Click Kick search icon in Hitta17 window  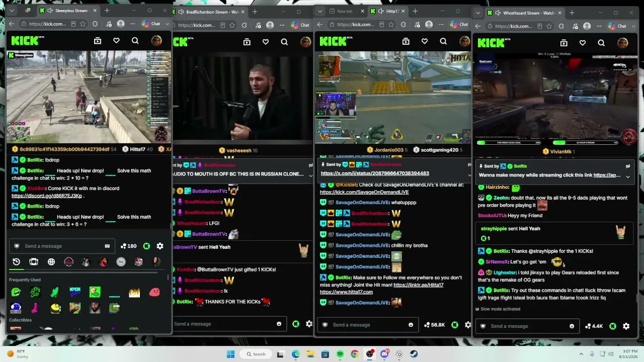[443, 41]
